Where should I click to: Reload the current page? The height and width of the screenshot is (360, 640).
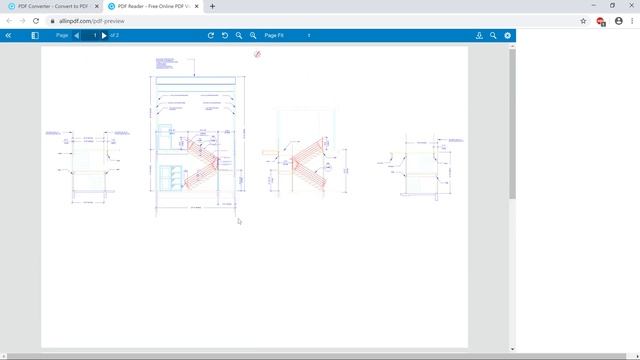[x=36, y=21]
